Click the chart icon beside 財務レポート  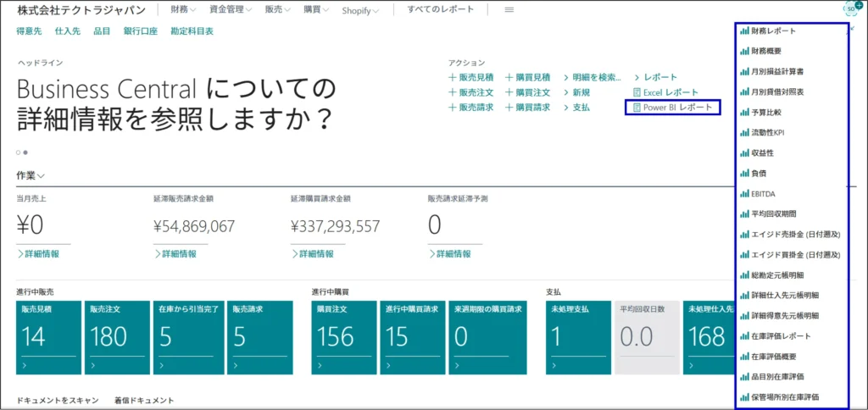coord(745,31)
